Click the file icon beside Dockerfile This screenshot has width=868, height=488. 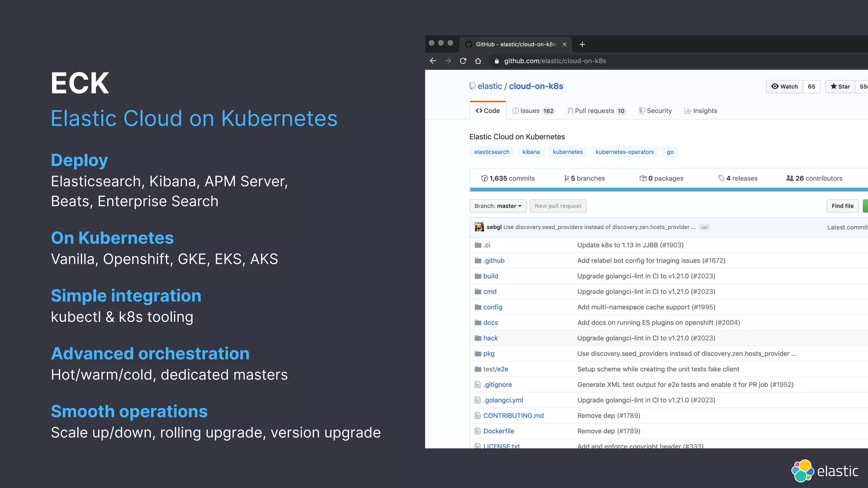478,431
